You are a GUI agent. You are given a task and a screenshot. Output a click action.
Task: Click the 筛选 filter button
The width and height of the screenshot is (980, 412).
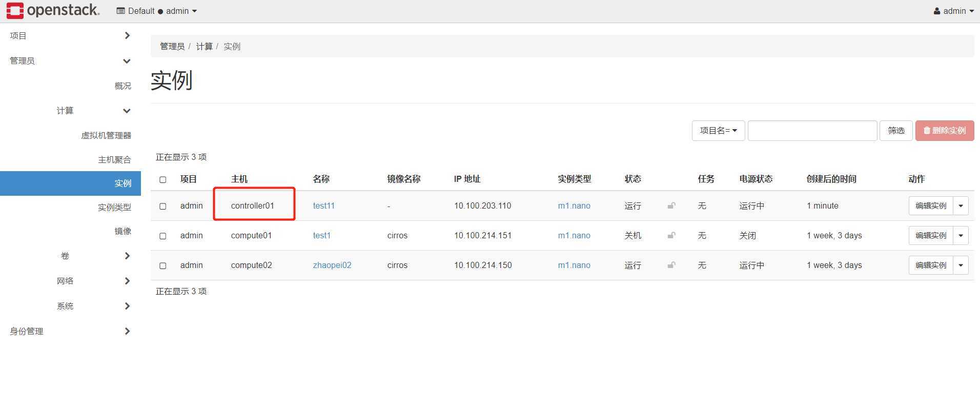click(x=896, y=131)
